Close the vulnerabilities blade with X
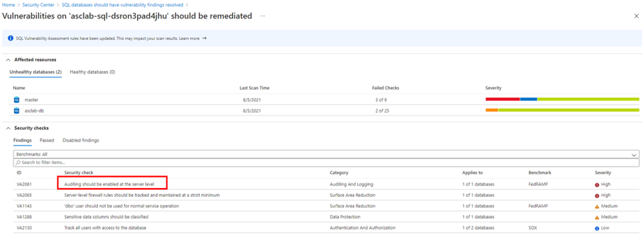 click(637, 16)
